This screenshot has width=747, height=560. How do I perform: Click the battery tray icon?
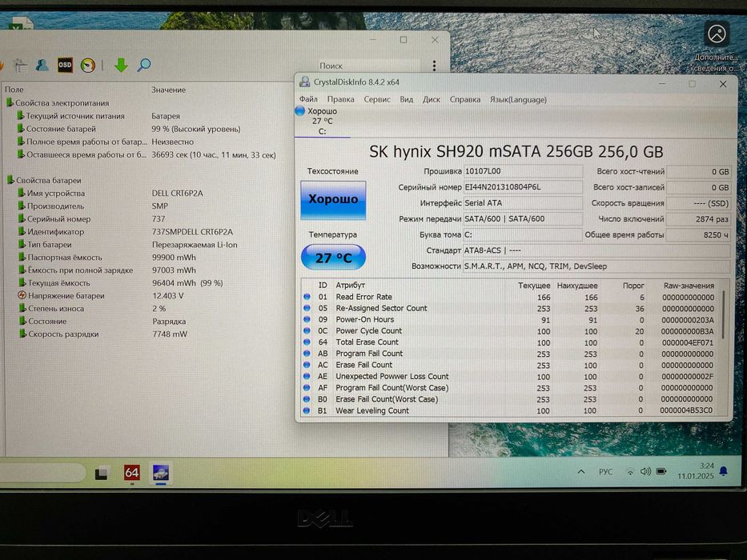pos(661,471)
